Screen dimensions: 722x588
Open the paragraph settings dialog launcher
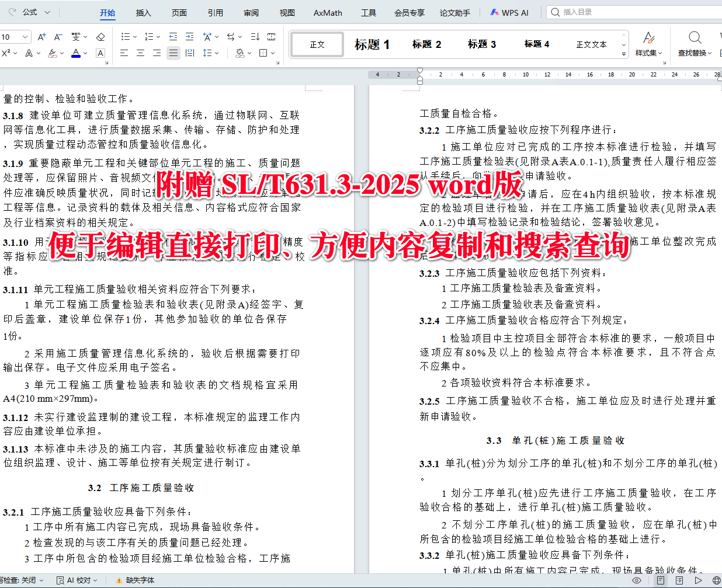point(278,62)
